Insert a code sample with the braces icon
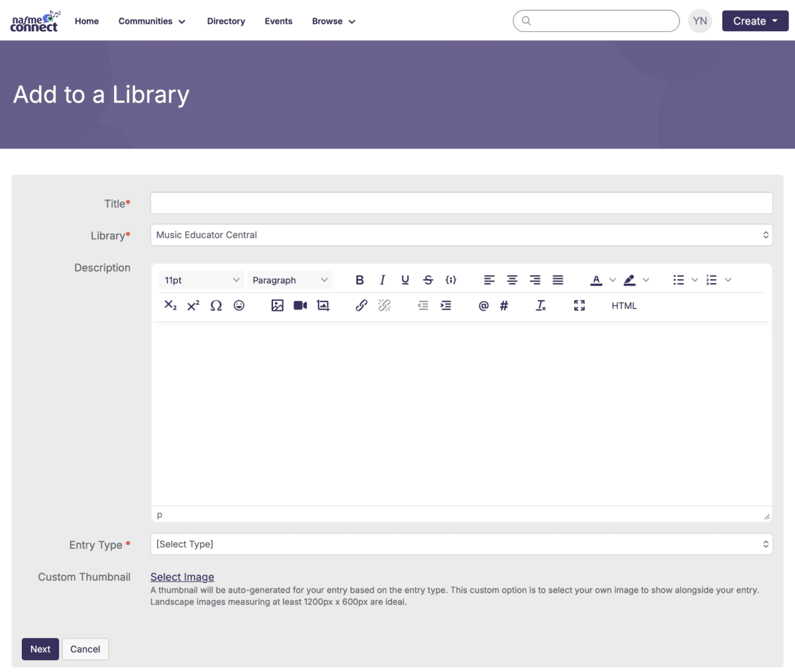 point(451,280)
